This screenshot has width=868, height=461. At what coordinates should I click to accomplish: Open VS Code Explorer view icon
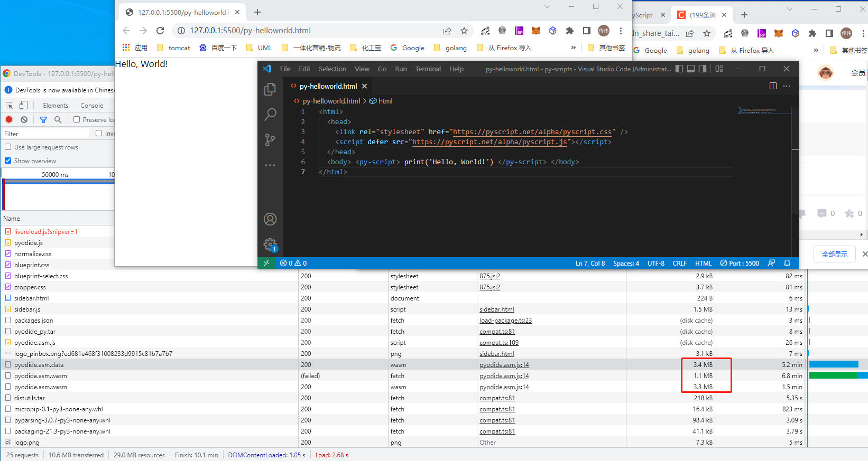pos(270,89)
